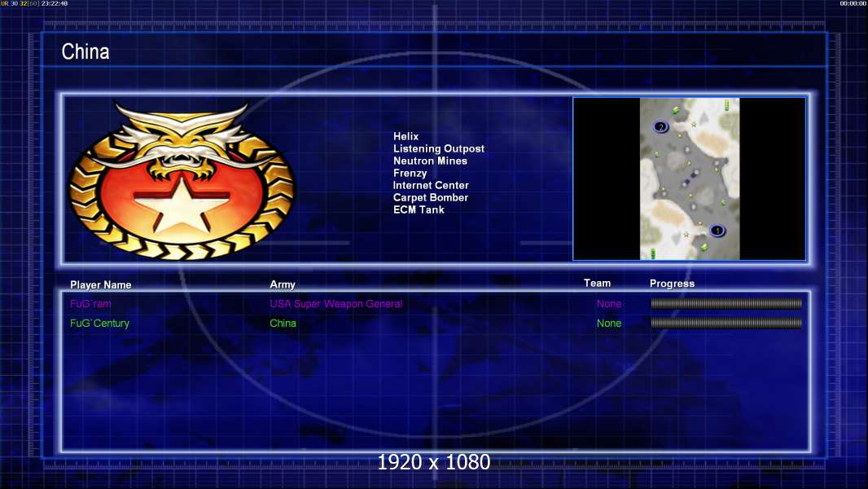The image size is (868, 489).
Task: Click the China army cell for FuG`Century
Action: [x=283, y=323]
